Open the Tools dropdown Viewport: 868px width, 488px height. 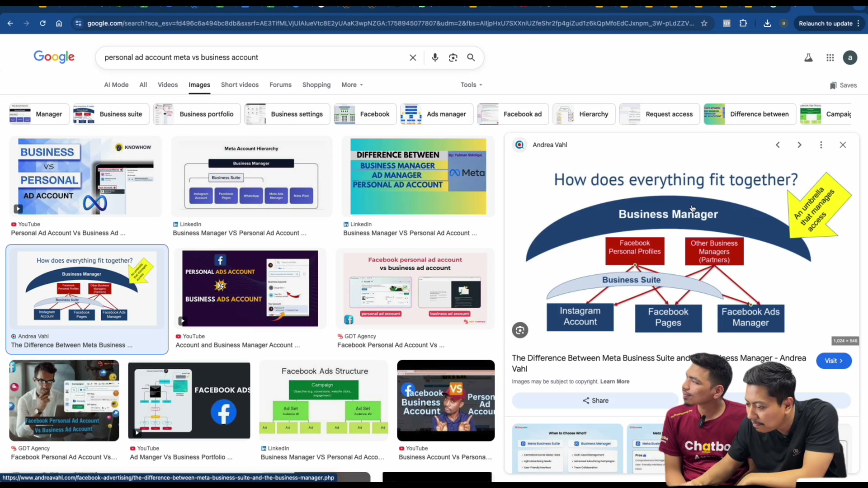(472, 85)
